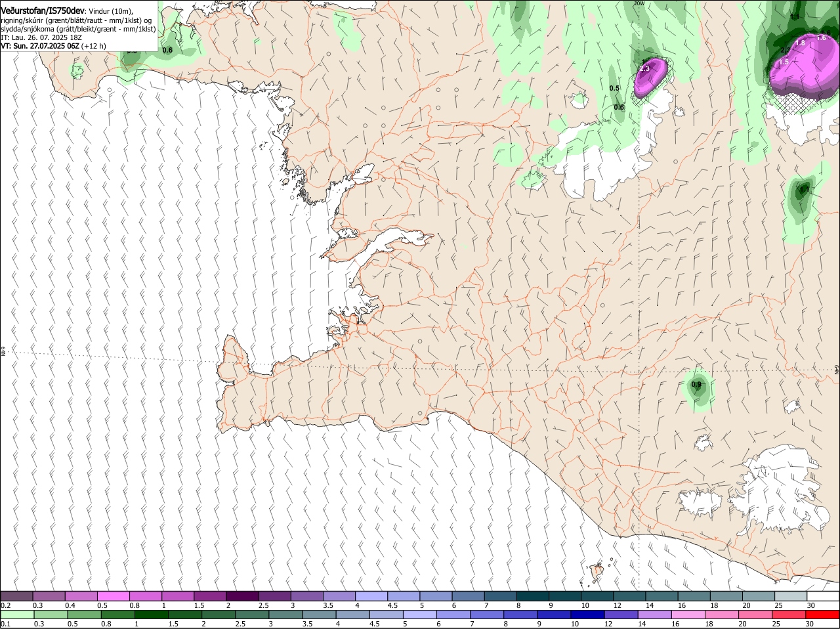840x629 pixels.
Task: Click the purple 12 swatch in lower legend bar
Action: click(621, 615)
